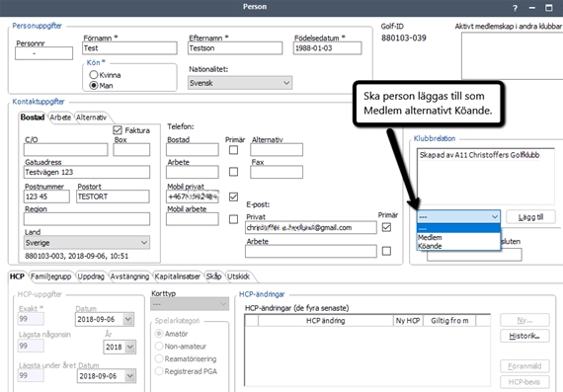The height and width of the screenshot is (392, 563).
Task: Open the Land dropdown showing Sverige
Action: tap(87, 243)
